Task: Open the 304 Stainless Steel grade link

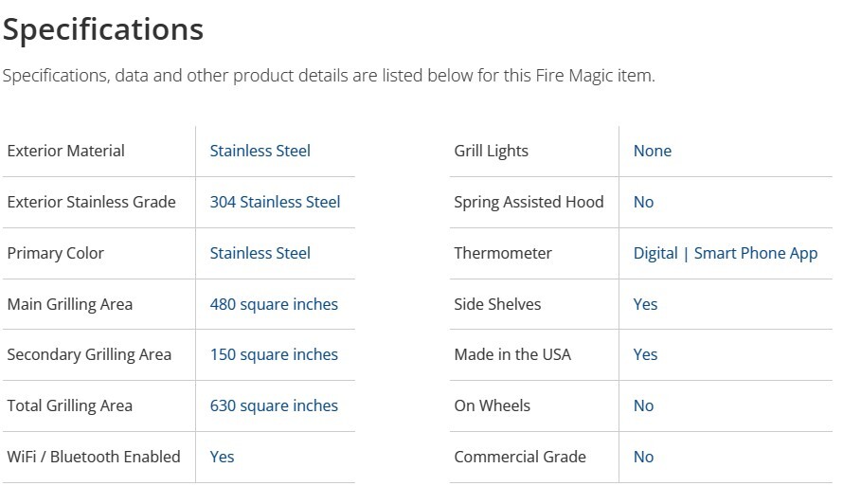Action: [x=275, y=202]
